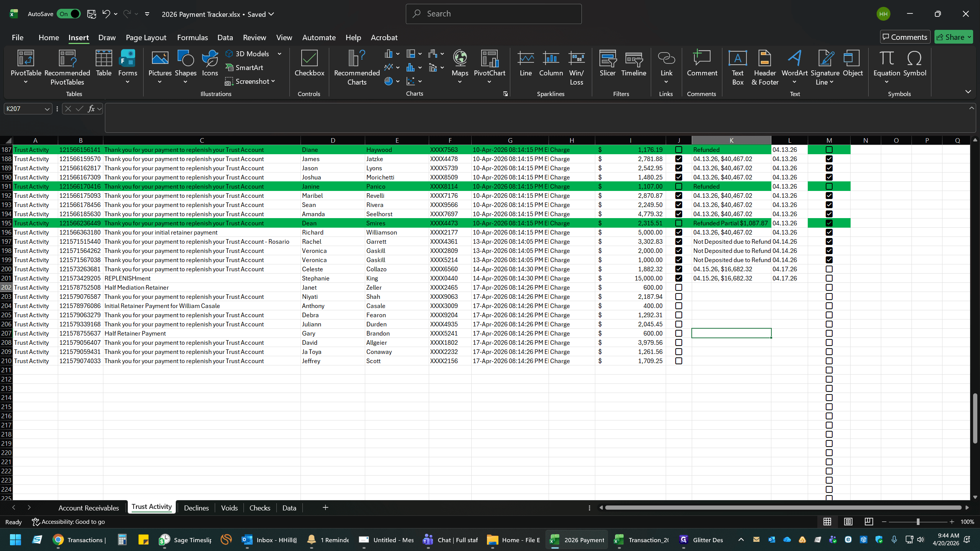Image resolution: width=980 pixels, height=551 pixels.
Task: Click the zoom slider handle
Action: click(x=918, y=522)
